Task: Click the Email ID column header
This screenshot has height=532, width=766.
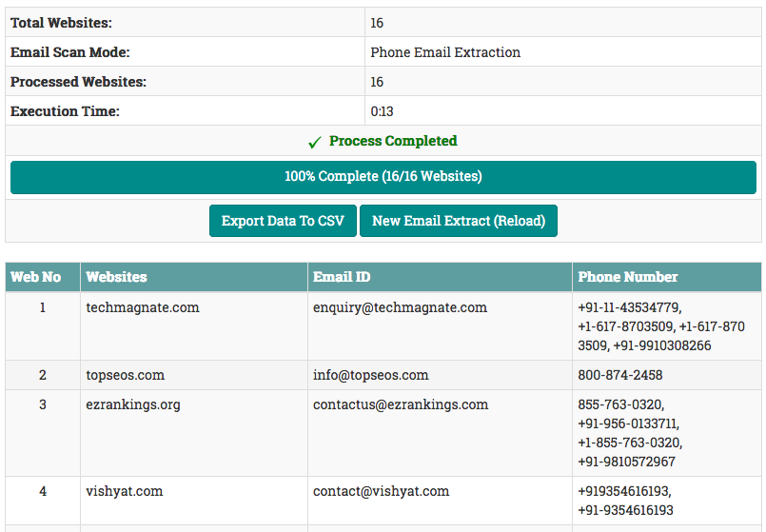Action: [x=440, y=277]
